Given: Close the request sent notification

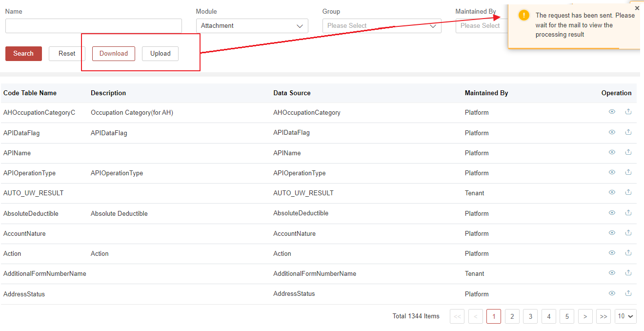Looking at the screenshot, I should 637,8.
